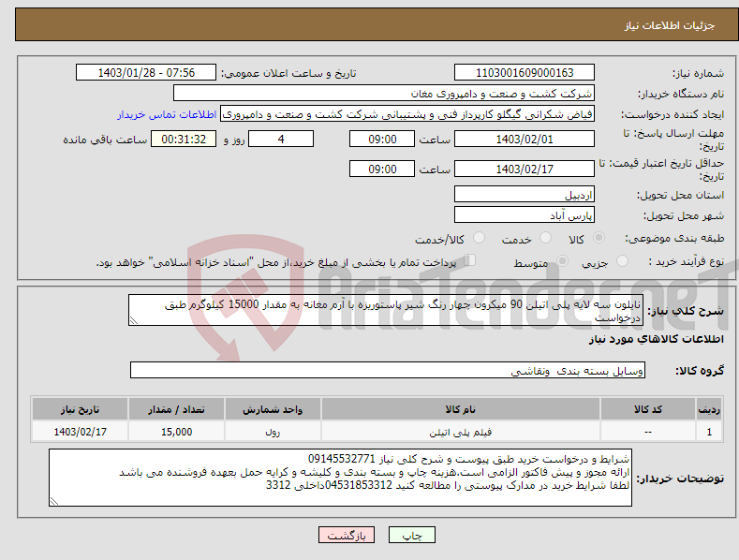Click the requester field فیاض شکرانی گیگلو

tap(407, 114)
